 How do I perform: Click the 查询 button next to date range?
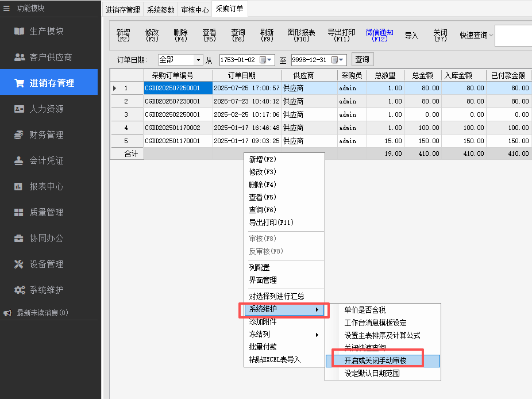(x=362, y=59)
